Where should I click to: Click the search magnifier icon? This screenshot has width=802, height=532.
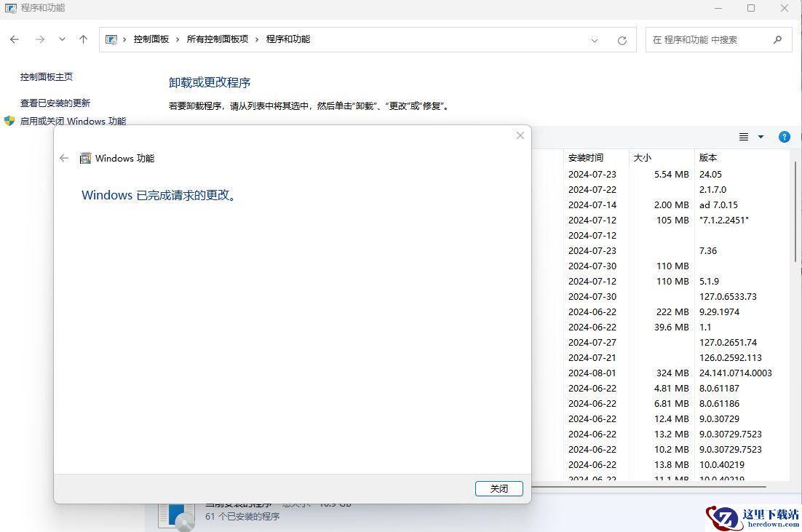pyautogui.click(x=777, y=39)
